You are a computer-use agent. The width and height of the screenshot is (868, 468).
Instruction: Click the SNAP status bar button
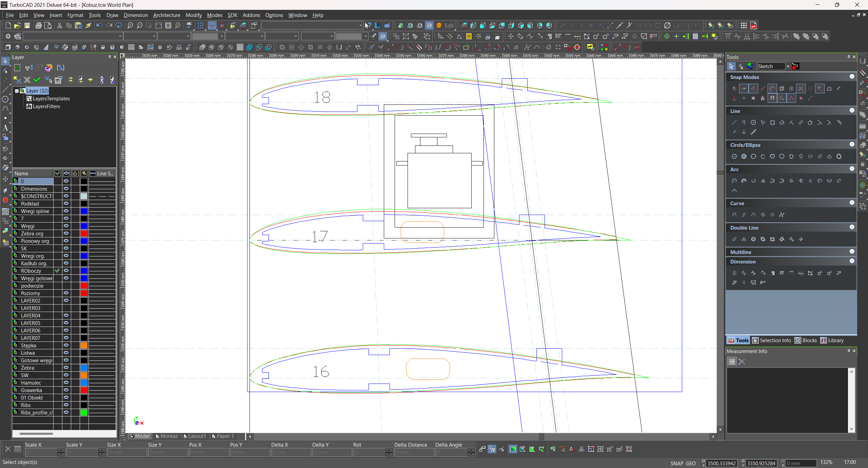point(676,463)
